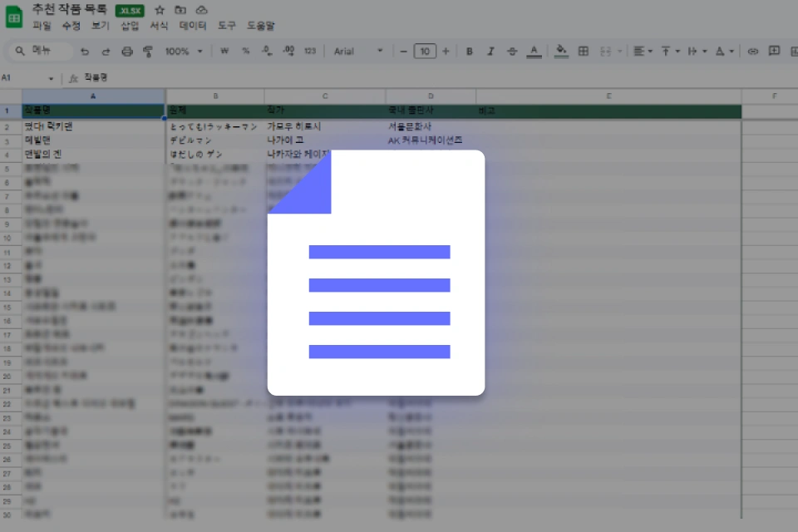798x532 pixels.
Task: Click the font size field showing 10
Action: (425, 52)
